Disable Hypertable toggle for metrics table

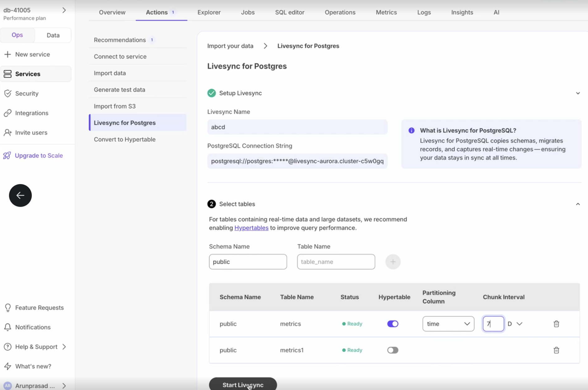[393, 324]
